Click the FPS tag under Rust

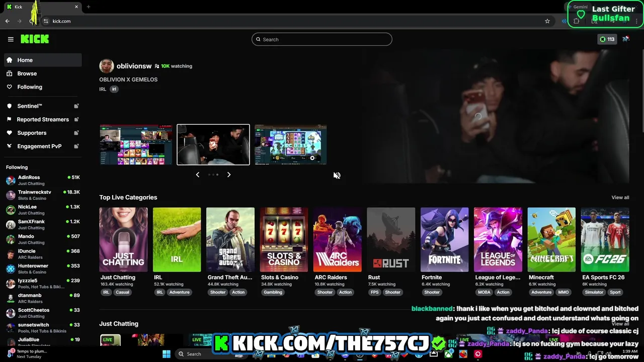point(374,292)
